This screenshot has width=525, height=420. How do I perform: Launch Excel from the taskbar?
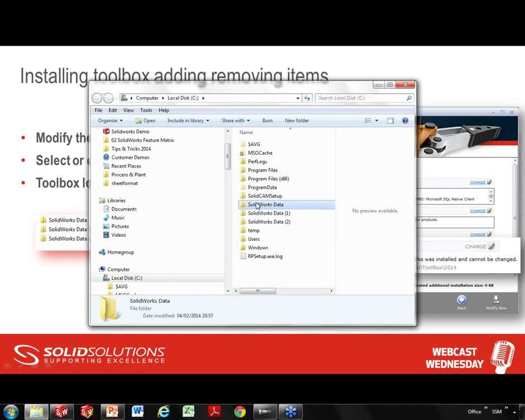tap(189, 412)
